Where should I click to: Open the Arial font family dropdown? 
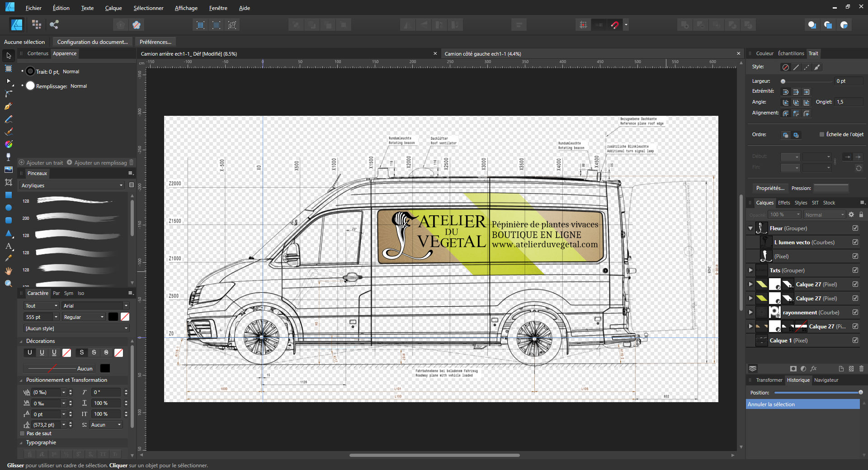point(95,306)
